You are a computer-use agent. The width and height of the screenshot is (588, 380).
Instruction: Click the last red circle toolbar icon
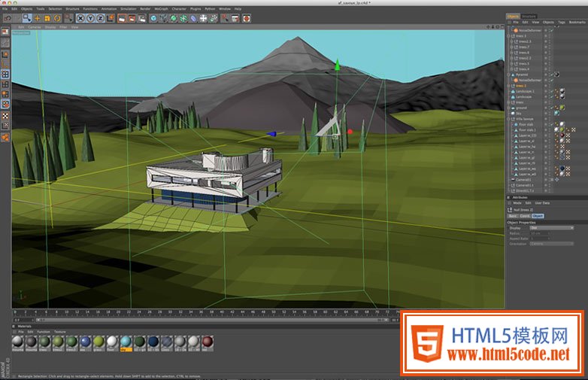coord(247,18)
